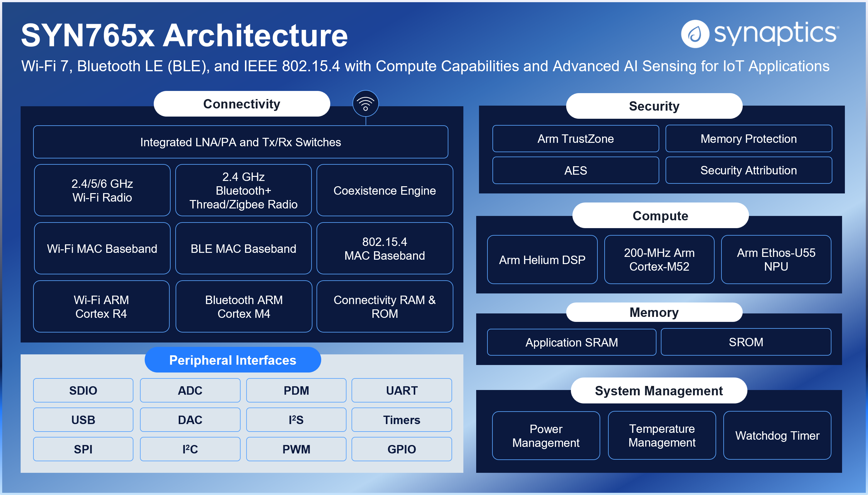This screenshot has height=495, width=868.
Task: Click the Bluetooth ARM Cortex M4 block
Action: 244,307
